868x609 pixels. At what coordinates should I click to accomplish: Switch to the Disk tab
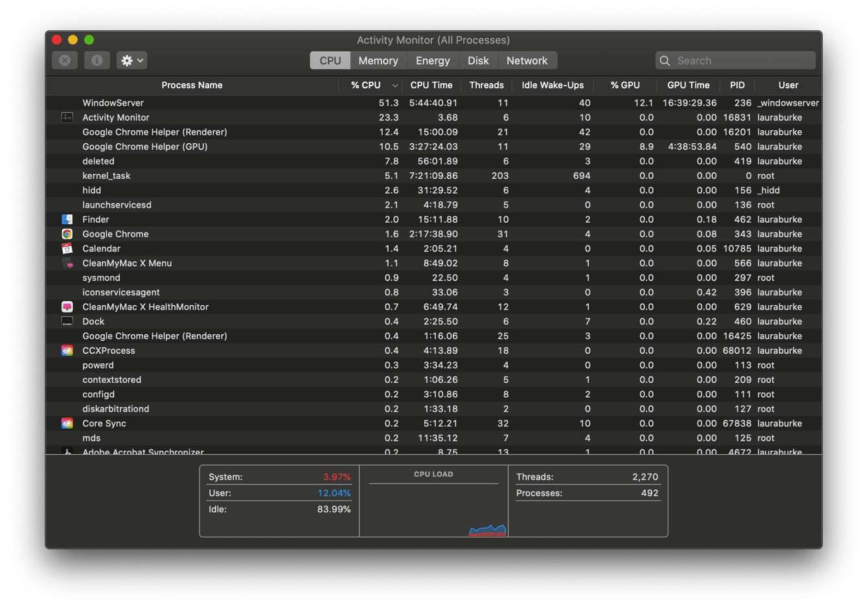click(478, 60)
